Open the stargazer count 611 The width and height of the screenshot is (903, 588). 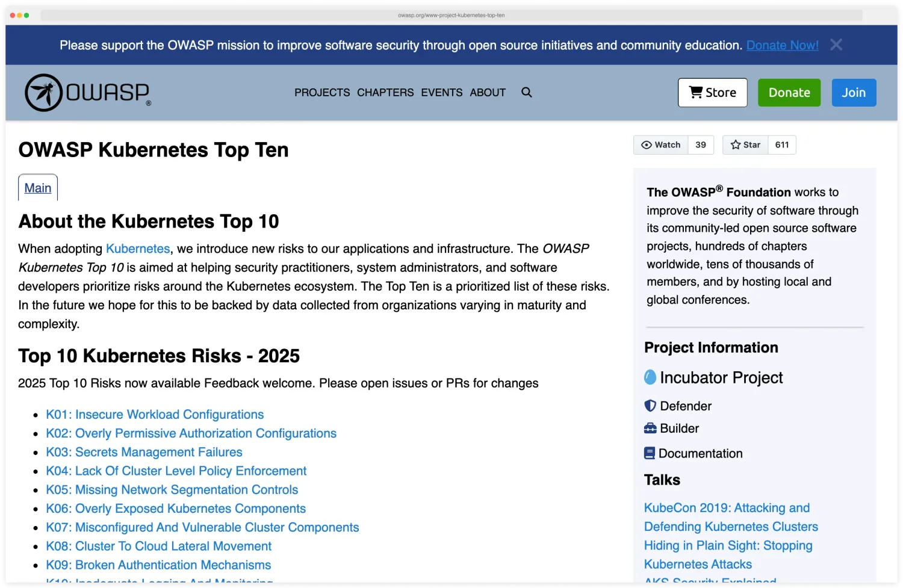(782, 145)
